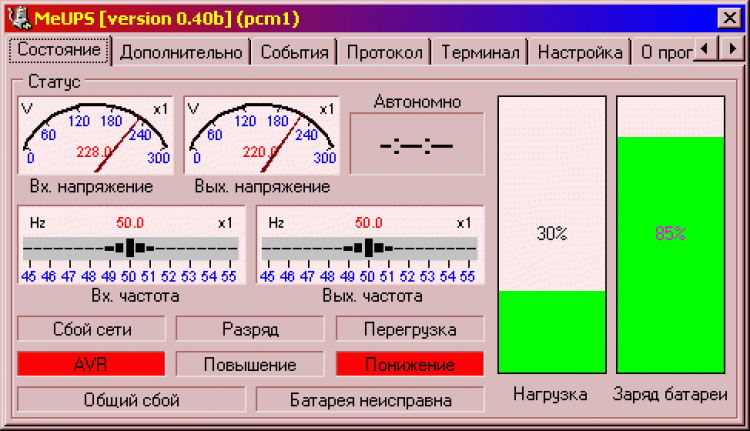Click the red AVR indicator
The width and height of the screenshot is (750, 431).
91,365
